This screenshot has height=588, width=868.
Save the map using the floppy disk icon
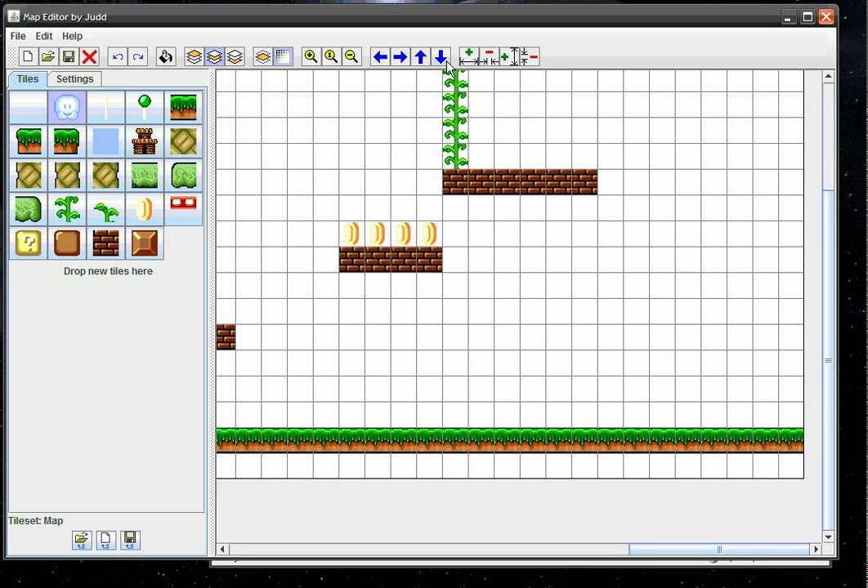click(69, 56)
